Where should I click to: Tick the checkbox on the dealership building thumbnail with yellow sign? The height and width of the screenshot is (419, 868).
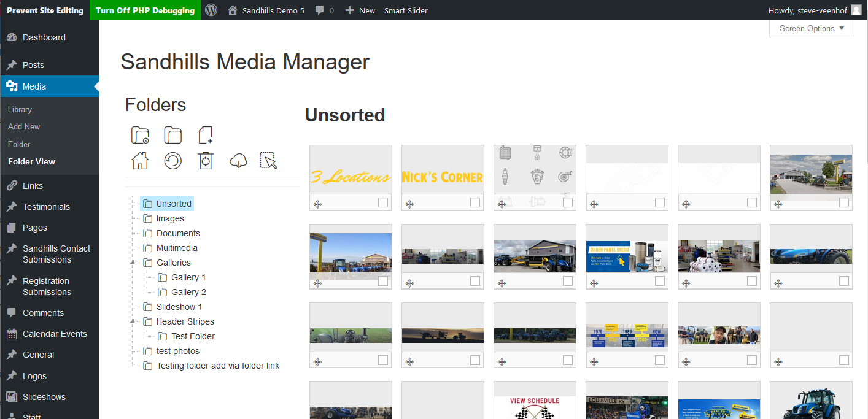pyautogui.click(x=844, y=202)
